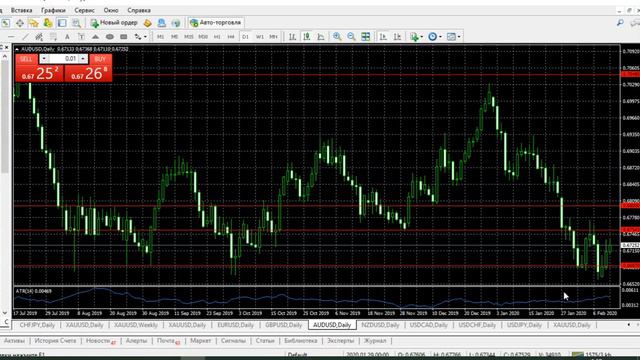Select the horizontal line drawing tool
The height and width of the screenshot is (360, 640).
[11, 37]
